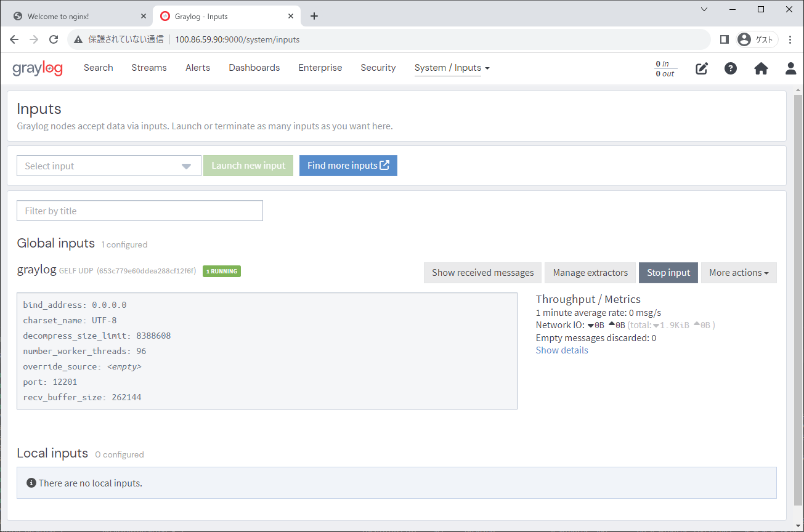This screenshot has width=804, height=532.
Task: Stop the running graylog GELF UDP input
Action: [x=668, y=272]
